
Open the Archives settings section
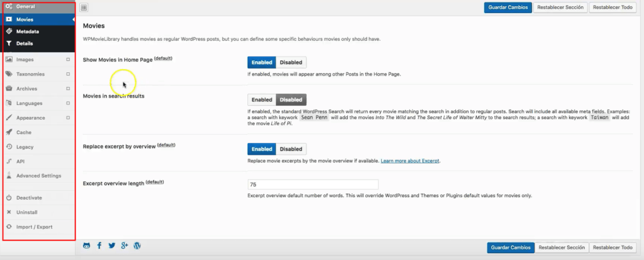click(39, 88)
